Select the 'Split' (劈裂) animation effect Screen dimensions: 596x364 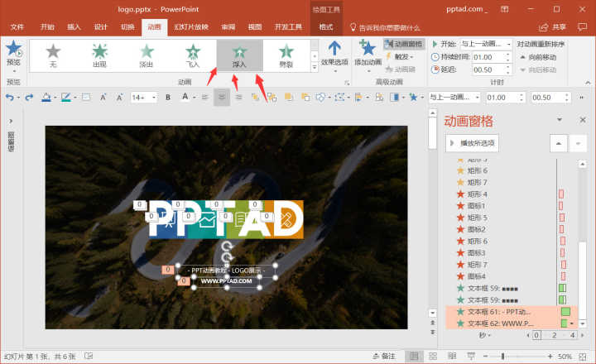click(x=286, y=56)
